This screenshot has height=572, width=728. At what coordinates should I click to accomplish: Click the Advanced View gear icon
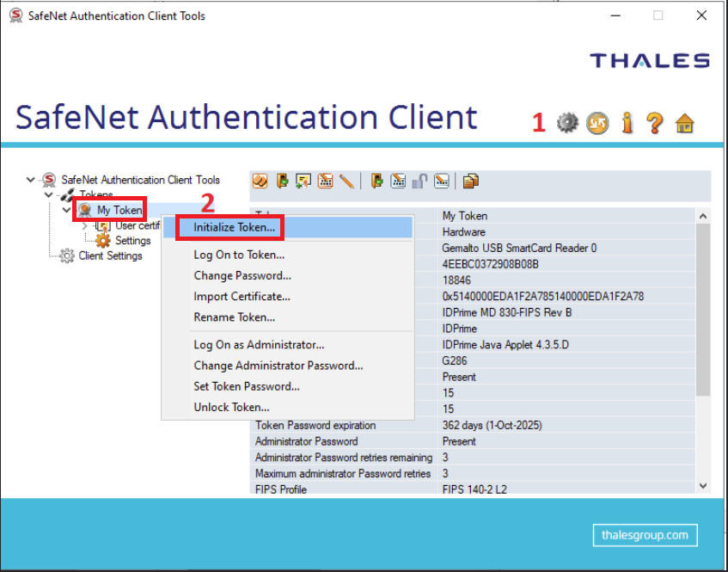click(x=567, y=123)
